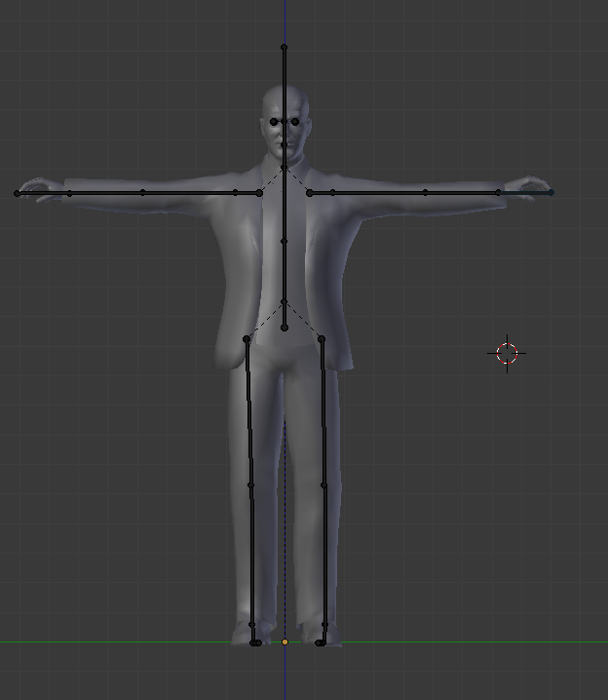The width and height of the screenshot is (608, 700).
Task: Select the fingertip bone end on the screen's left hand
Action: click(x=17, y=193)
